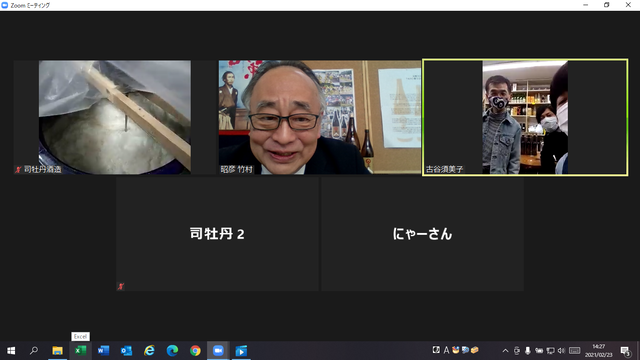Restore down the Zoom window
Screen dimensions: 640x360
coord(607,5)
